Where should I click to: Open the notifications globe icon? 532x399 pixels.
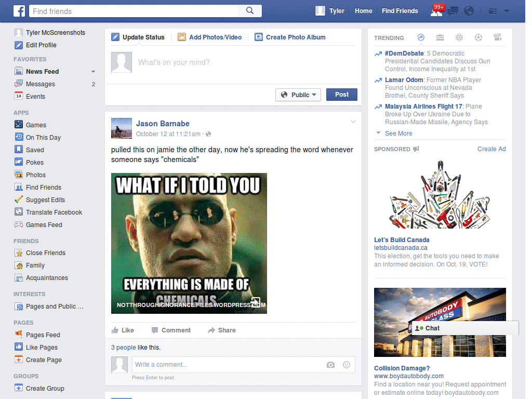(x=469, y=11)
